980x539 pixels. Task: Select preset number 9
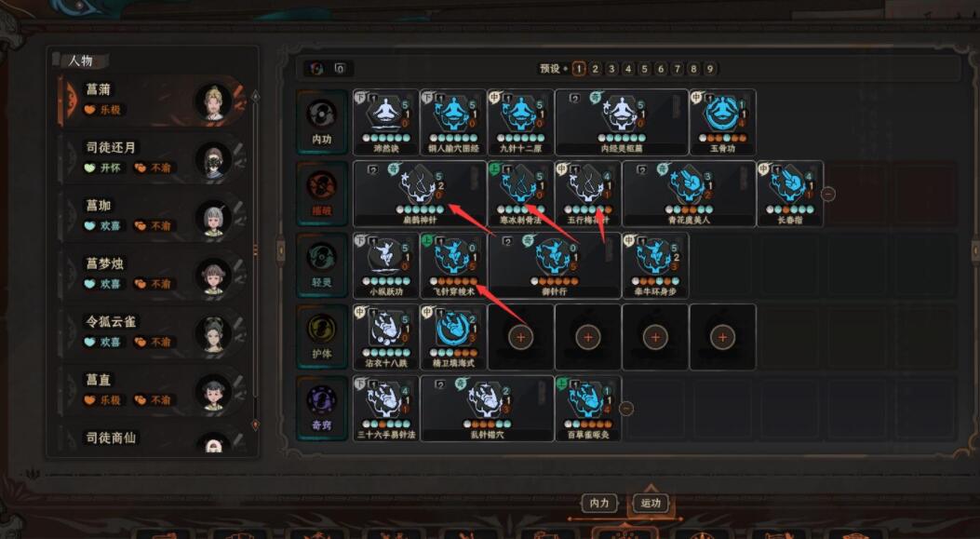point(710,69)
